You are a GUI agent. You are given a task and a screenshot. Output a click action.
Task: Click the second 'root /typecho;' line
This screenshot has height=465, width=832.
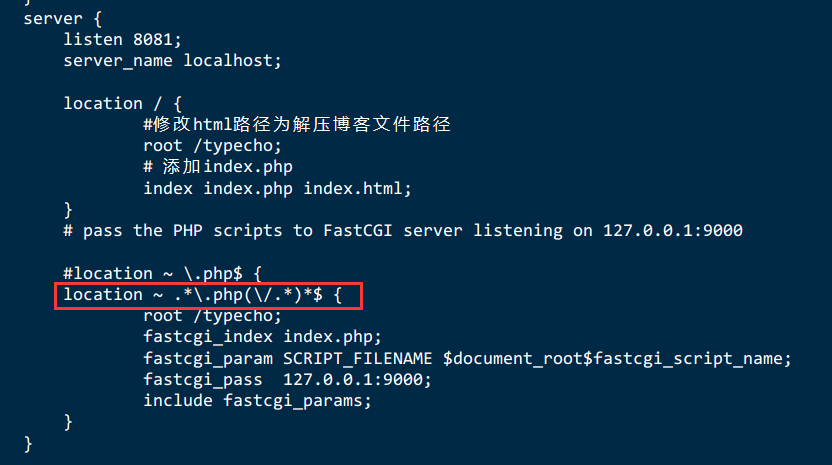(212, 316)
